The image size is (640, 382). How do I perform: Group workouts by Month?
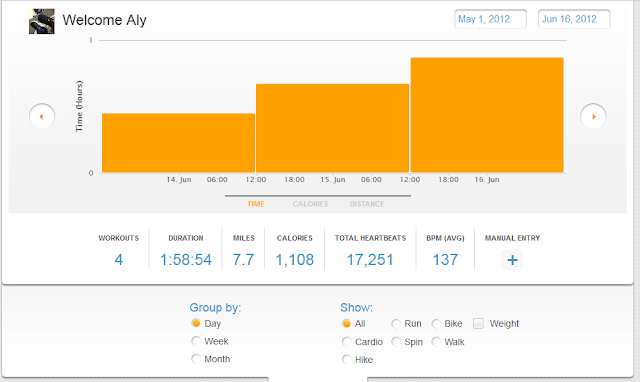[x=196, y=359]
